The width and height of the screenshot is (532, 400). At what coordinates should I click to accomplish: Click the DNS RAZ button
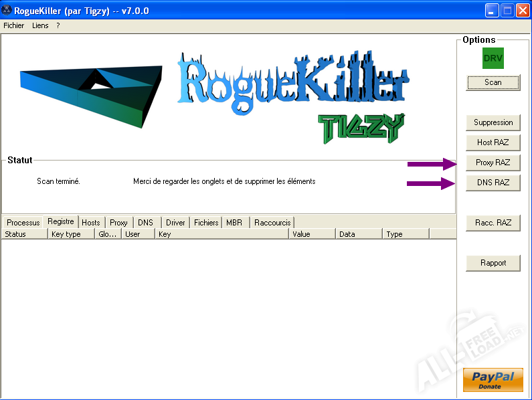pyautogui.click(x=493, y=183)
